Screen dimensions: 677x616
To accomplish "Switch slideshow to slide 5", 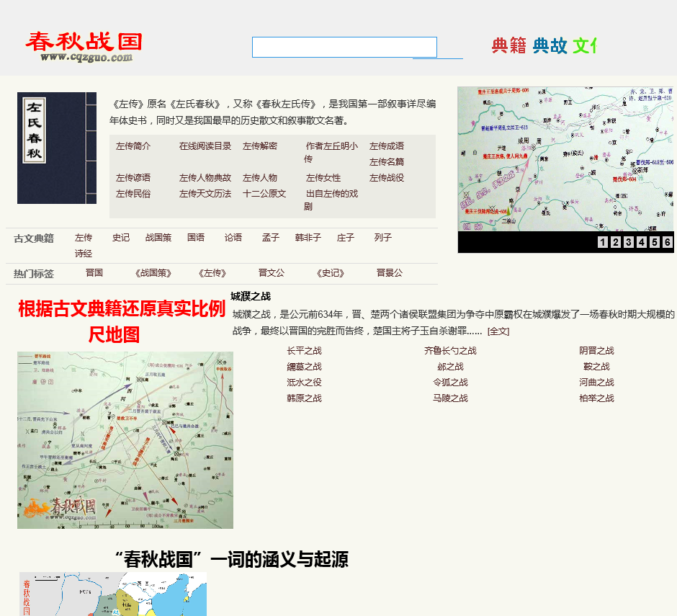I will click(655, 242).
